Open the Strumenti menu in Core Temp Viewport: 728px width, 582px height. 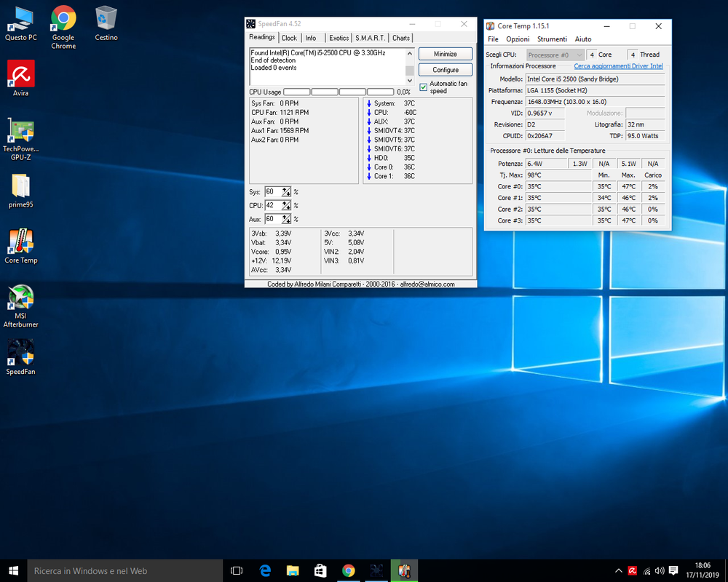(x=552, y=39)
